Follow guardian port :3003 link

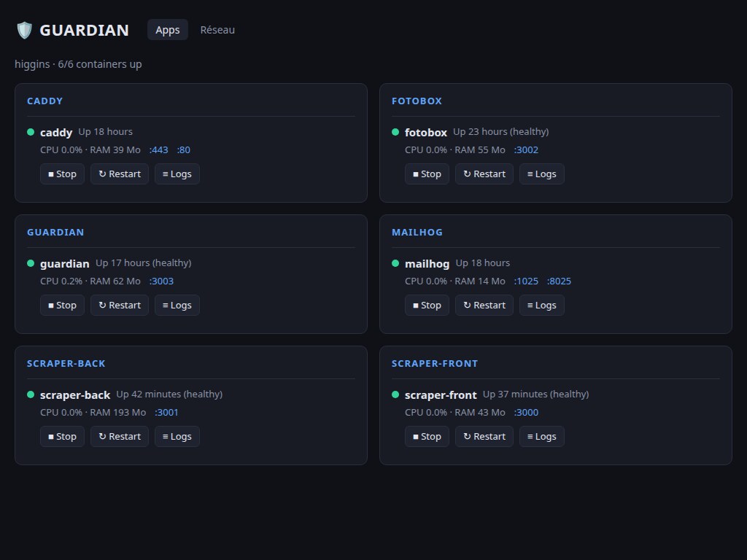[161, 281]
